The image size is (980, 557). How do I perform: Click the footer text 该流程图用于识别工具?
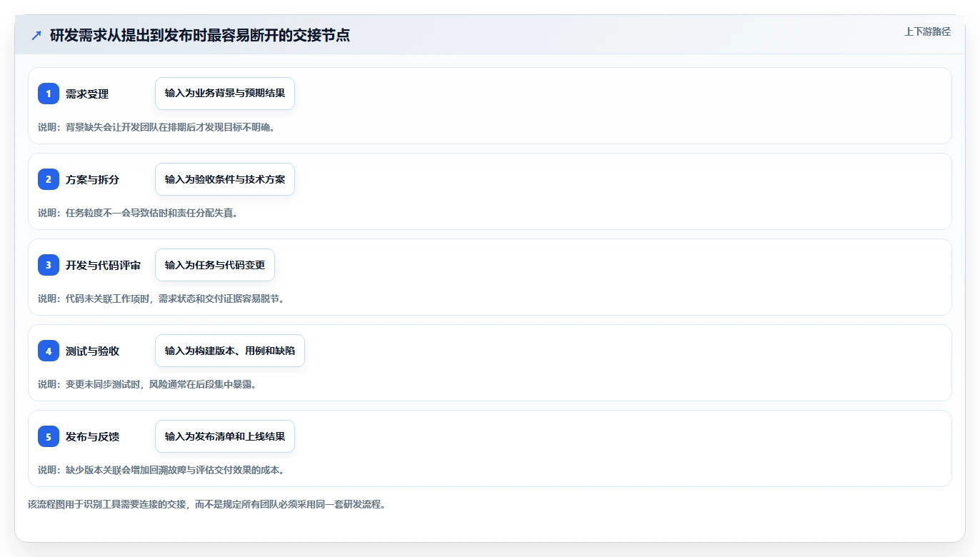(207, 504)
